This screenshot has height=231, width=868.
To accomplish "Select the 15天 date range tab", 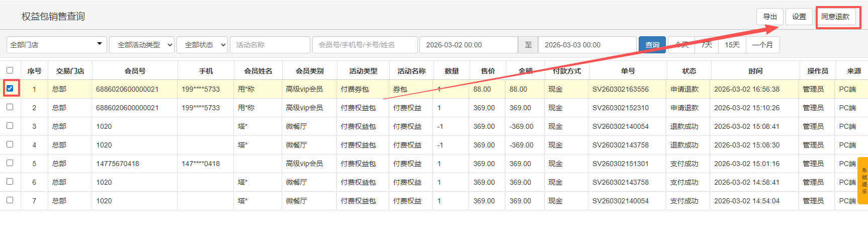I will click(x=732, y=45).
